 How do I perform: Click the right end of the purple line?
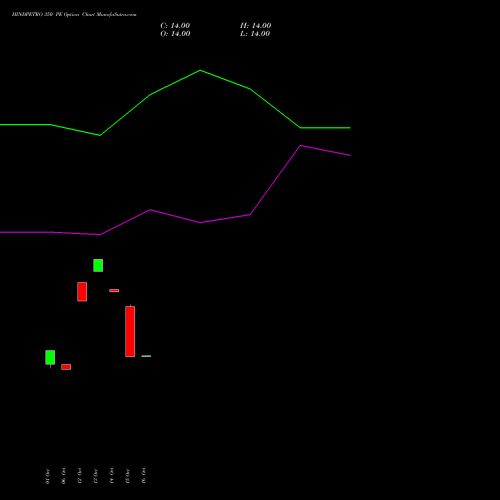click(350, 155)
